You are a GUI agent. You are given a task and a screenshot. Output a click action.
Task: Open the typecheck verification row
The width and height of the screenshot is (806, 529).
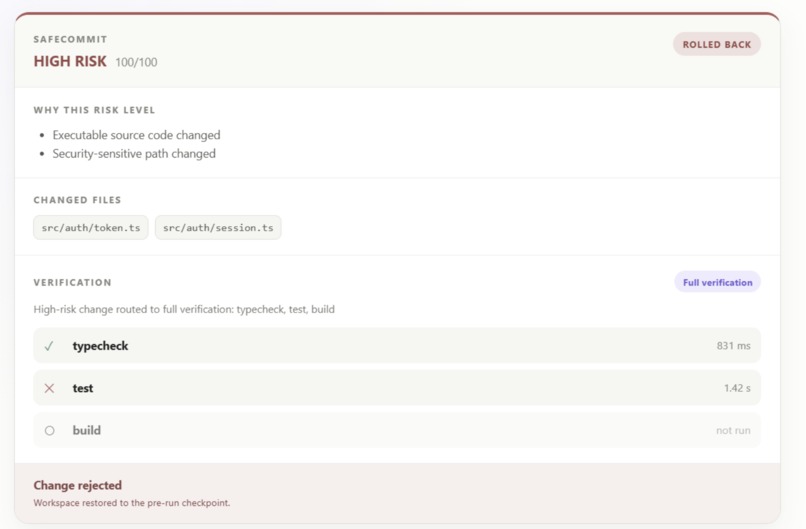point(397,345)
